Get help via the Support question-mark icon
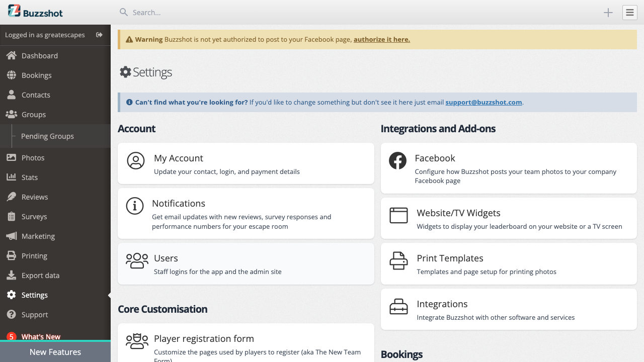 (11, 314)
